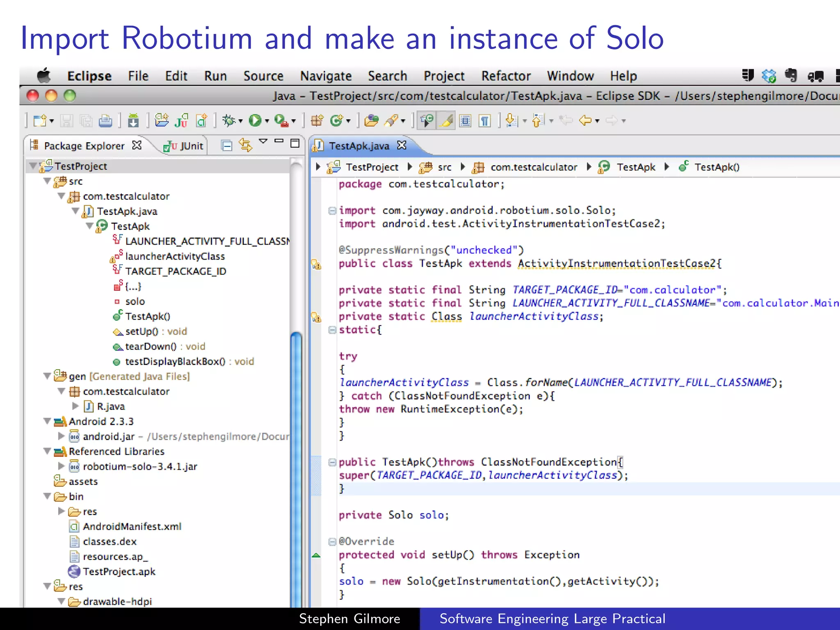This screenshot has width=840, height=630.
Task: Select AndroidManifest.xml in Package Explorer
Action: pyautogui.click(x=126, y=526)
